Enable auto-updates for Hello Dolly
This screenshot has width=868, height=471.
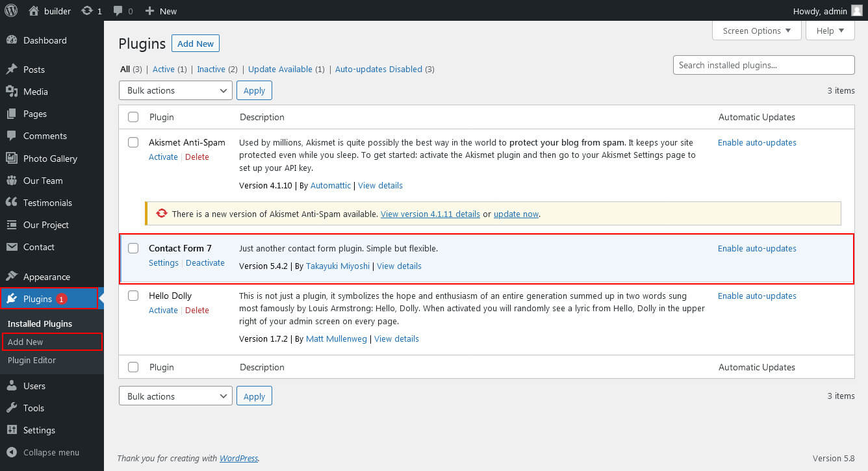(757, 296)
